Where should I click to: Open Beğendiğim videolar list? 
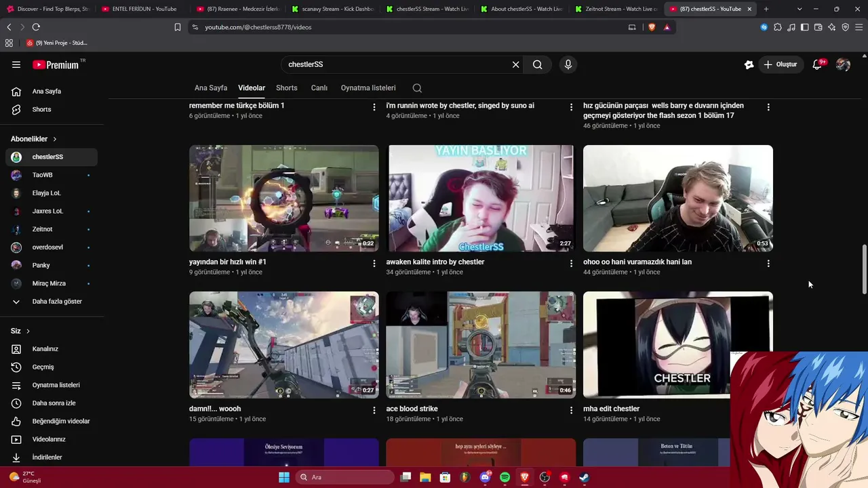[x=52, y=421]
